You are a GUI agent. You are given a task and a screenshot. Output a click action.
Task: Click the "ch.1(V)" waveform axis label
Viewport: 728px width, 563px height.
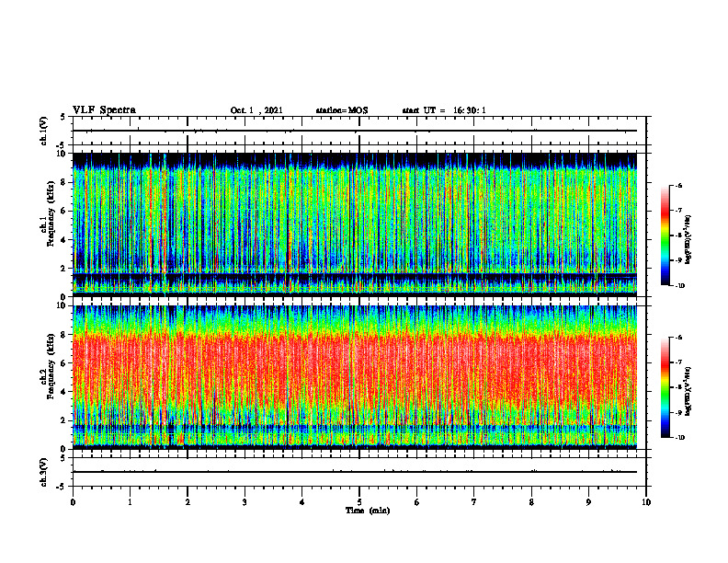(x=43, y=131)
